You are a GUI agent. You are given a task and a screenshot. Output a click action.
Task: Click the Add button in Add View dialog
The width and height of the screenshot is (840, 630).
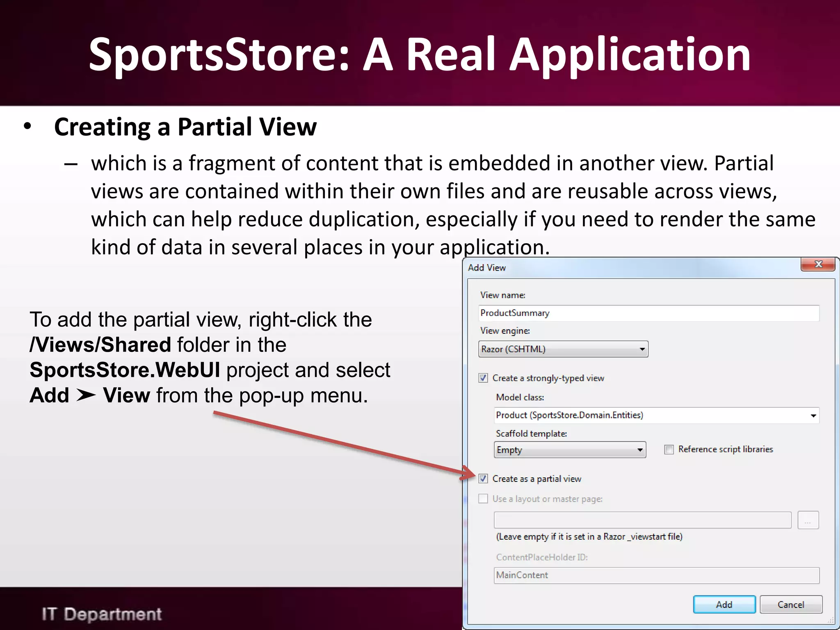pyautogui.click(x=724, y=605)
